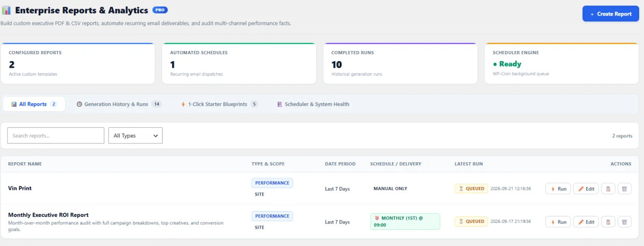
Task: Click the PERFORMANCE badge in Vin Print row
Action: (272, 183)
